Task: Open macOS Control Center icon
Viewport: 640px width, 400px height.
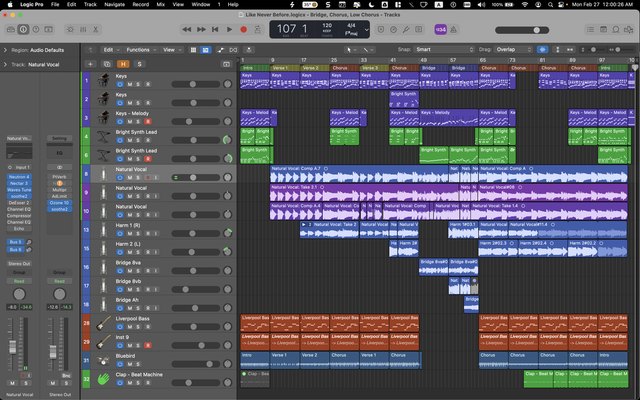Action: point(562,4)
